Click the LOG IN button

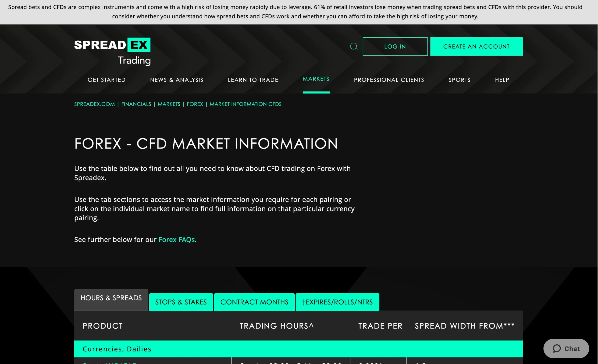pos(395,46)
